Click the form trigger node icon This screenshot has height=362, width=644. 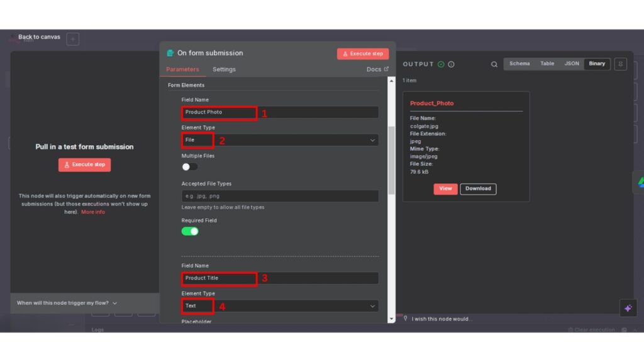170,53
